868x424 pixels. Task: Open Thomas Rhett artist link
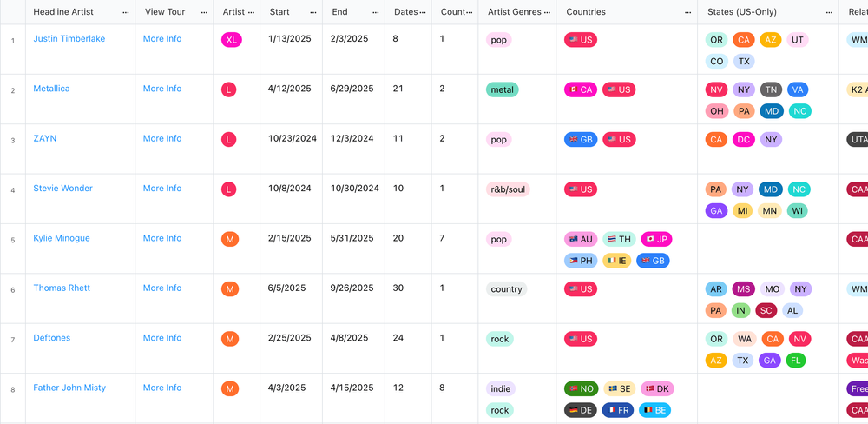click(x=62, y=288)
